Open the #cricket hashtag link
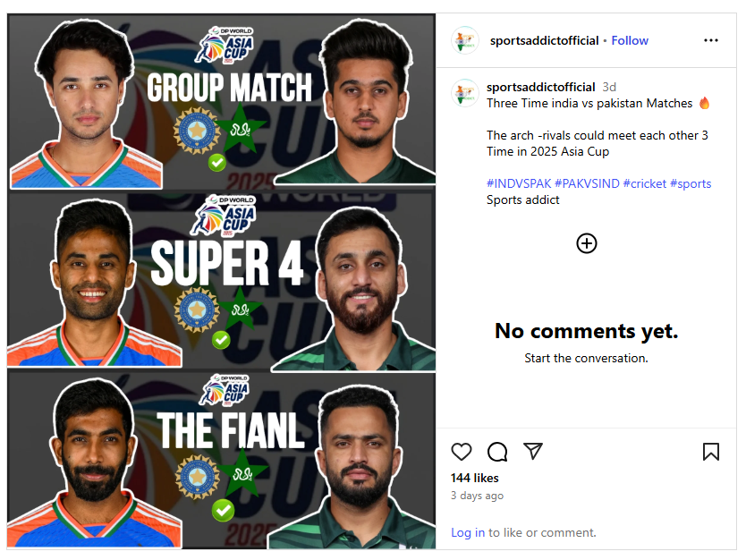Image resolution: width=746 pixels, height=560 pixels. [645, 183]
